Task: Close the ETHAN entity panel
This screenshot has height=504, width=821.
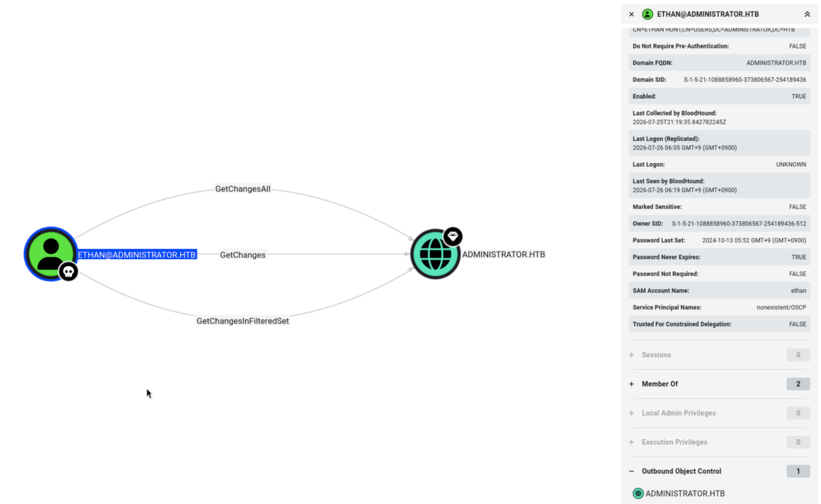Action: [631, 14]
